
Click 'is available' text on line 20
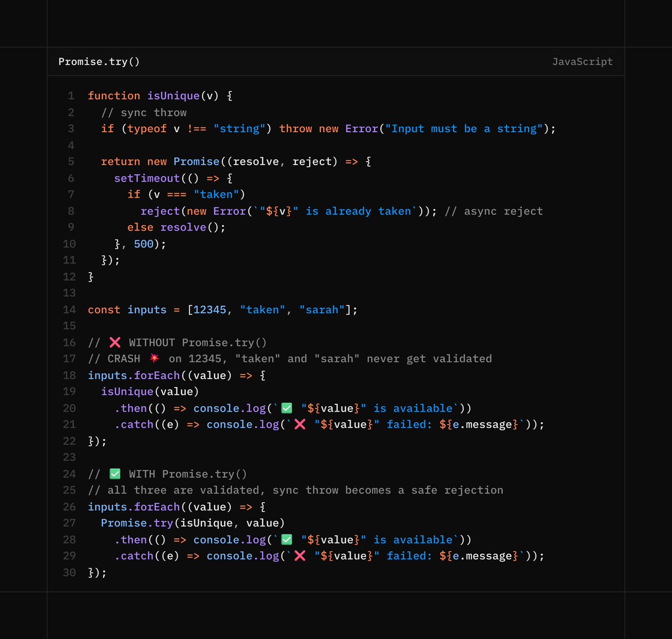(413, 408)
